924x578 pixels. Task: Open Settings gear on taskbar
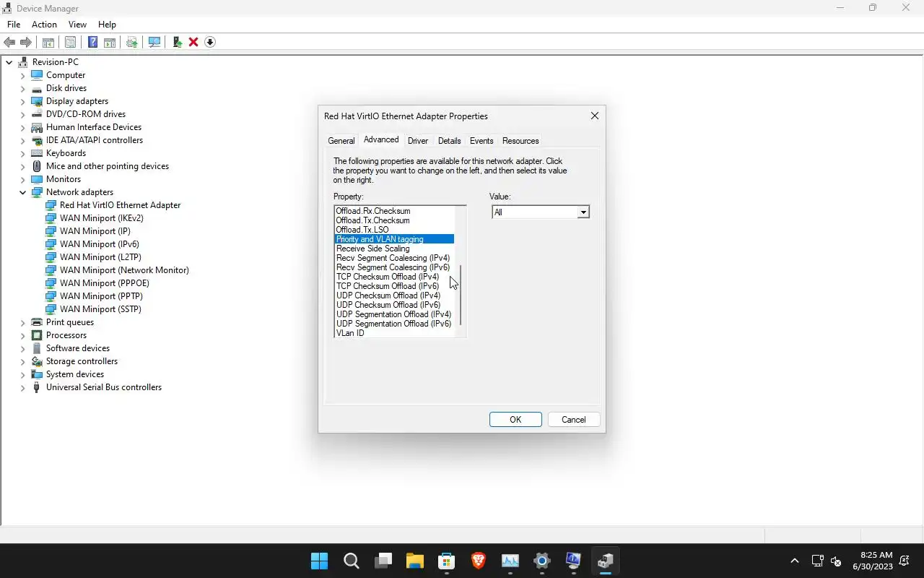[x=541, y=561]
